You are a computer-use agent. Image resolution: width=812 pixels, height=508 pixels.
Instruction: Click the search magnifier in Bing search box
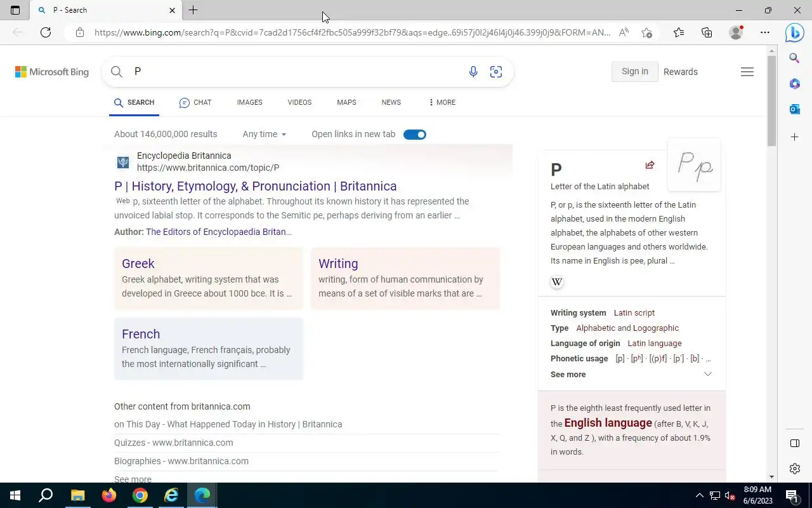[x=117, y=72]
